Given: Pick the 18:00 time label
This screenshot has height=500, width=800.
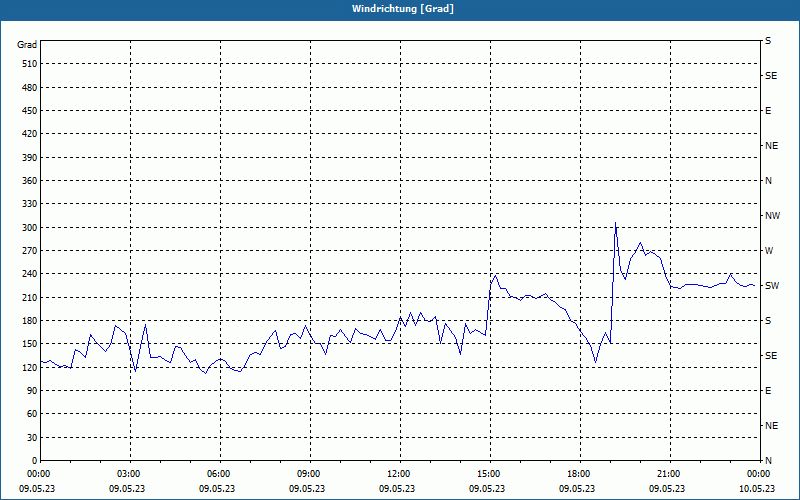Looking at the screenshot, I should 577,474.
